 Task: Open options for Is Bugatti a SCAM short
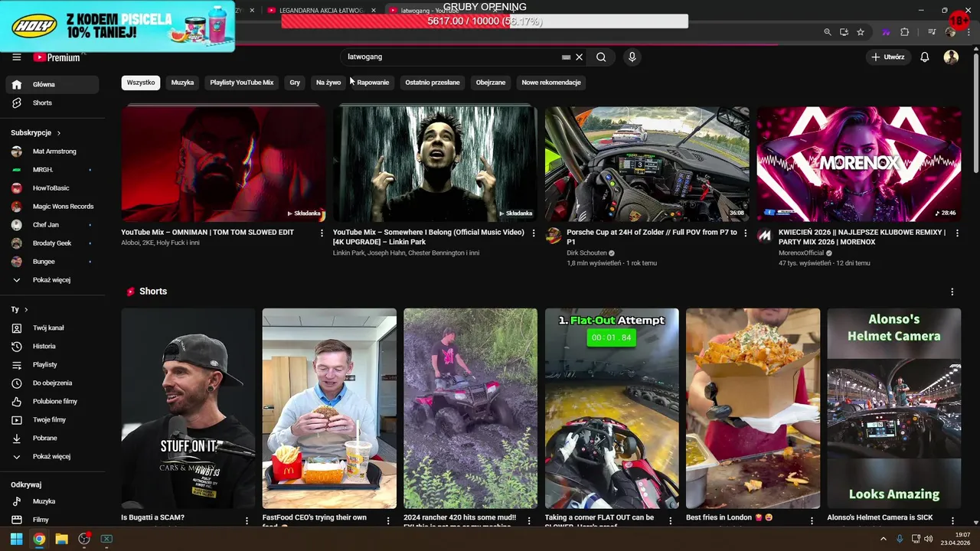pyautogui.click(x=247, y=520)
